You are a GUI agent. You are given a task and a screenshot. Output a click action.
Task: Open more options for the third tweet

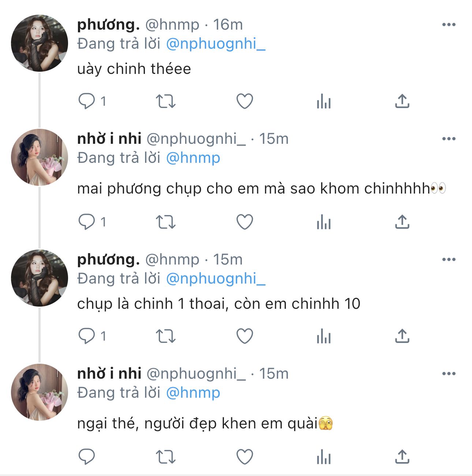(x=449, y=260)
